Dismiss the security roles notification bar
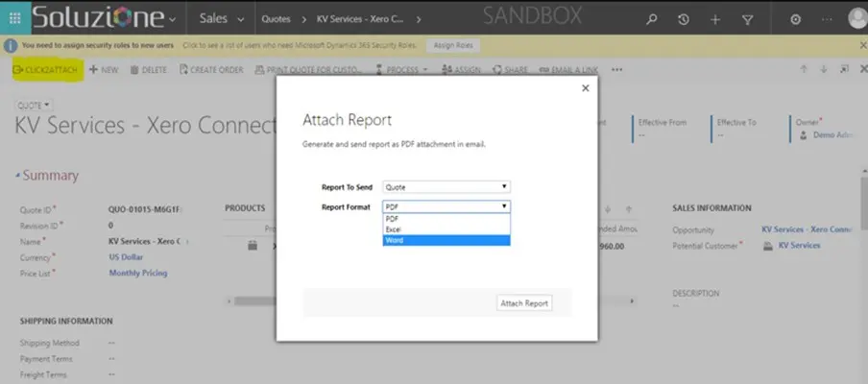The image size is (868, 384). (863, 45)
